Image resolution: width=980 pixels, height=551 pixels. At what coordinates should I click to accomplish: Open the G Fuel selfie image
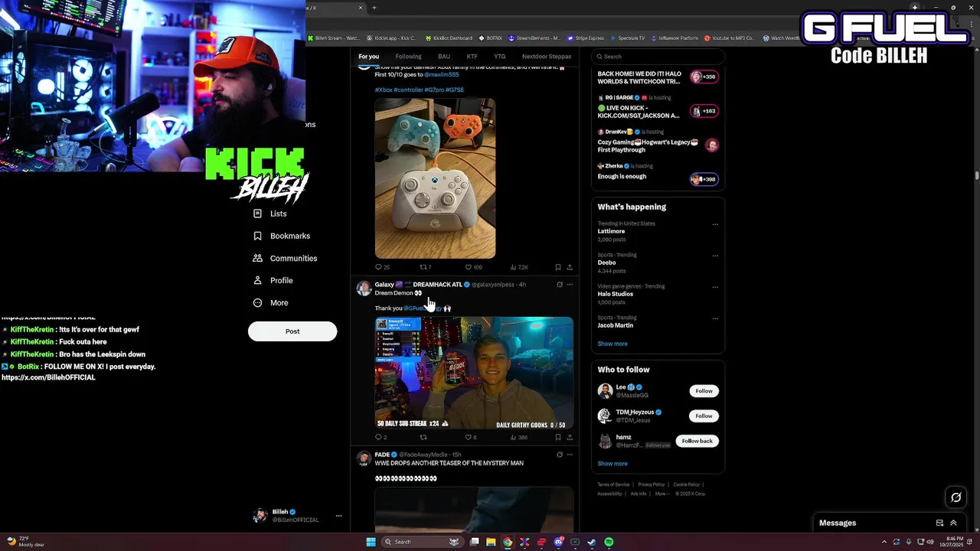(474, 373)
